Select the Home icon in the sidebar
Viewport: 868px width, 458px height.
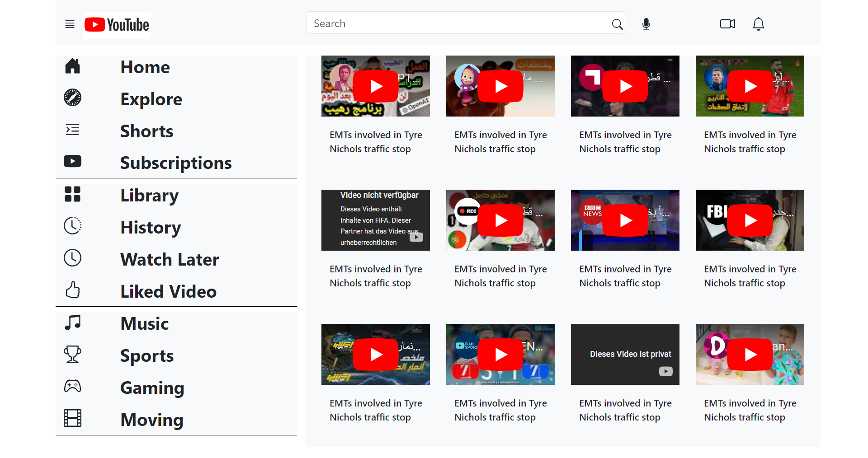pos(72,66)
